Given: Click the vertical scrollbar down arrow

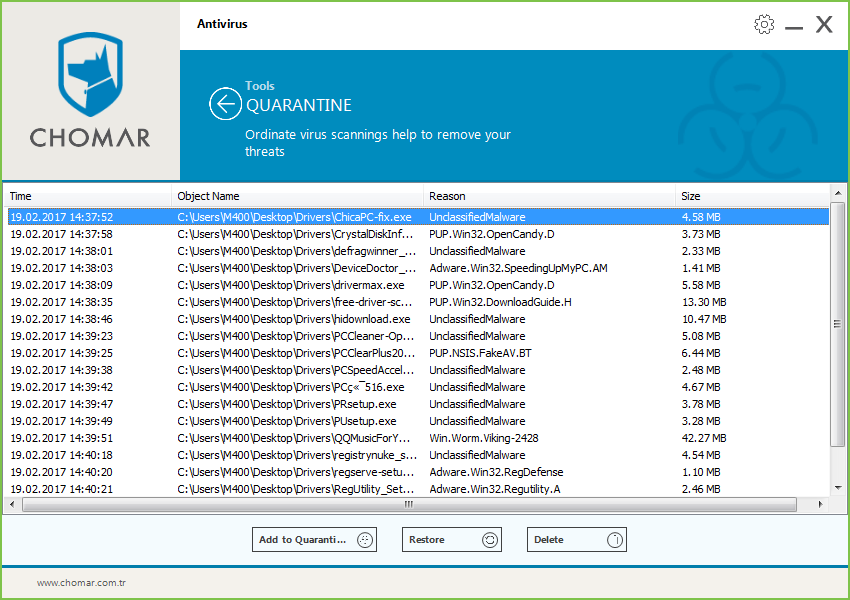Looking at the screenshot, I should click(x=838, y=489).
